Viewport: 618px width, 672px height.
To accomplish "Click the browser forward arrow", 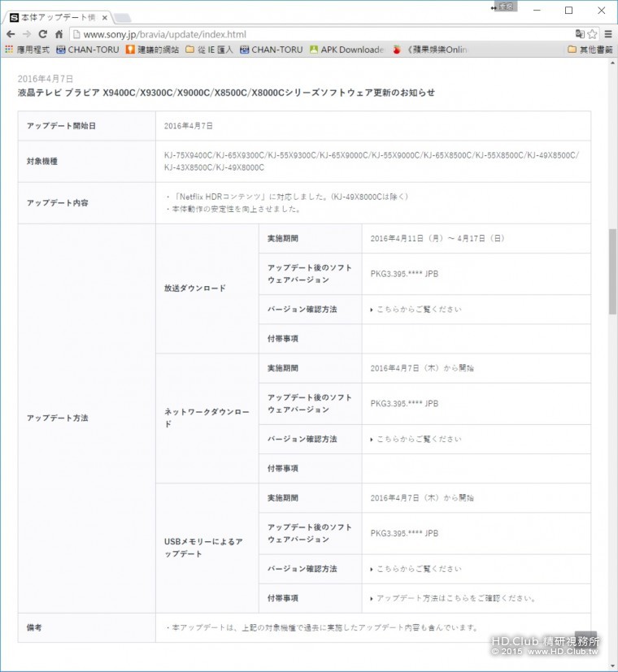I will tap(27, 34).
